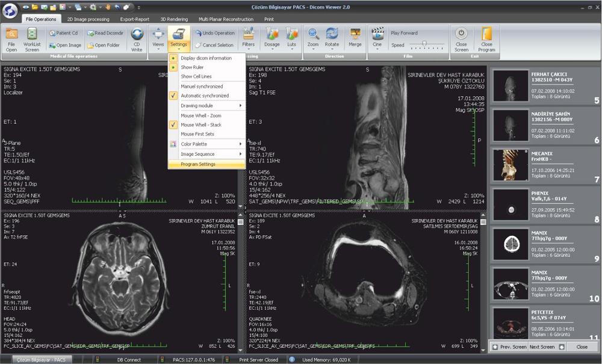Collapse the Settings dropdown button
This screenshot has width=602, height=364.
tap(179, 39)
